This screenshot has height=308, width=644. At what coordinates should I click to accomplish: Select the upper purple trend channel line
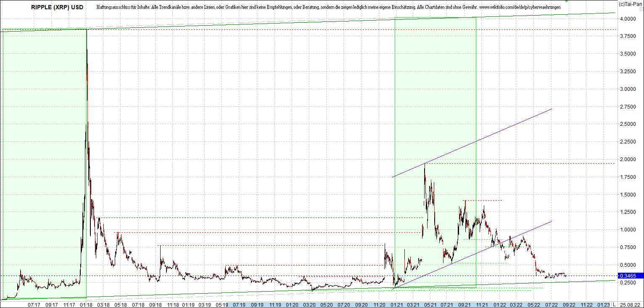472,143
